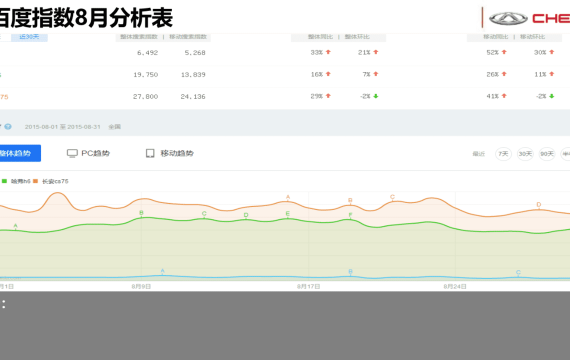Toggle the 哈弗h6 legend label
570x360 pixels.
click(21, 181)
